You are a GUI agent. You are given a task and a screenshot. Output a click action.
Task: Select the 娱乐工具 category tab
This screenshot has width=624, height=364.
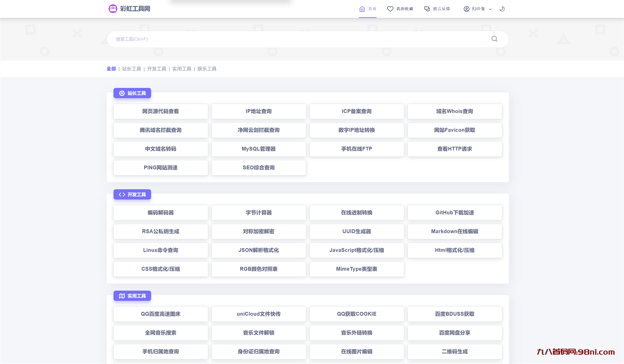pos(207,69)
